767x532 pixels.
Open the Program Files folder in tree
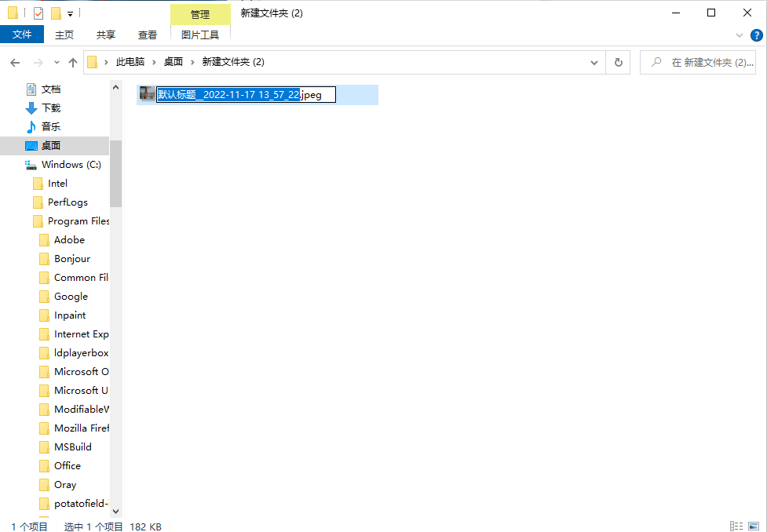[79, 221]
